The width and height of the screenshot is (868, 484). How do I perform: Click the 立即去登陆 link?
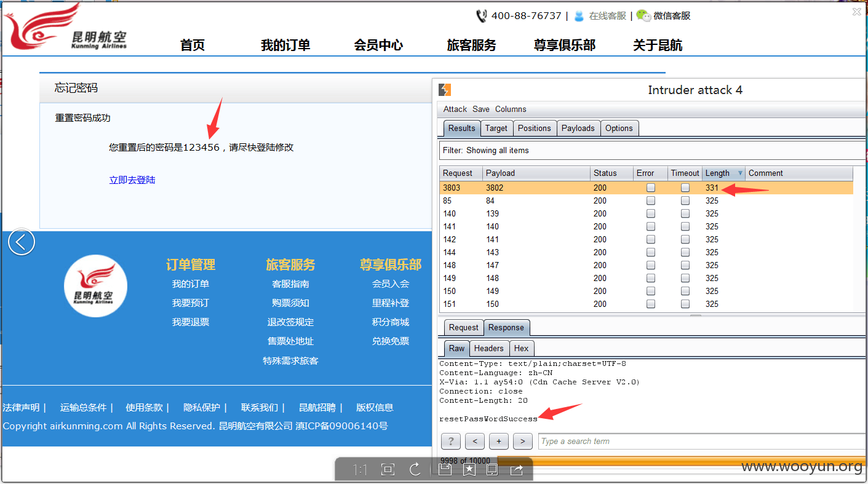click(x=132, y=180)
